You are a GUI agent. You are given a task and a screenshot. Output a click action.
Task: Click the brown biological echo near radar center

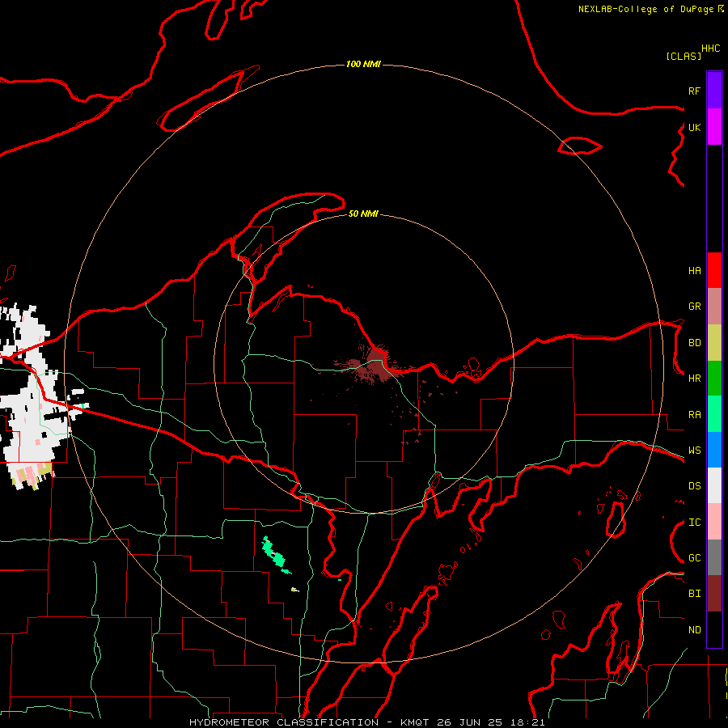click(x=375, y=365)
